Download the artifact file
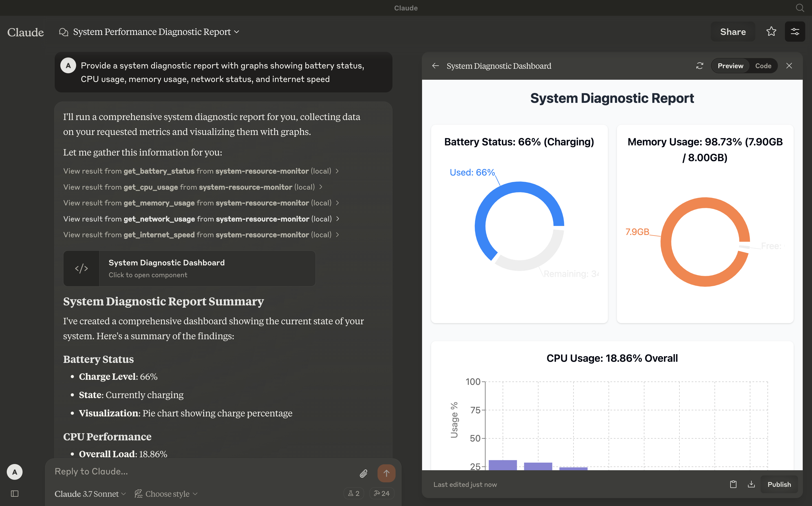This screenshot has height=506, width=812. 751,484
